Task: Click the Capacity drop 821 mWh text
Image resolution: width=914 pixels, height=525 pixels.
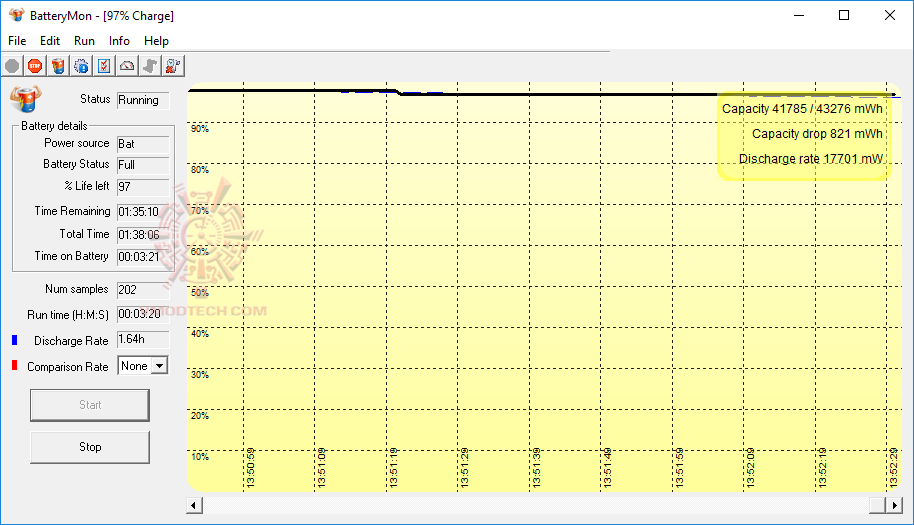Action: click(817, 134)
